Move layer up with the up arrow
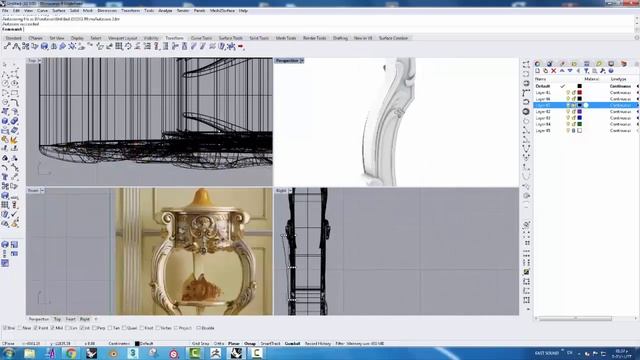This screenshot has height=360, width=640. pos(562,71)
